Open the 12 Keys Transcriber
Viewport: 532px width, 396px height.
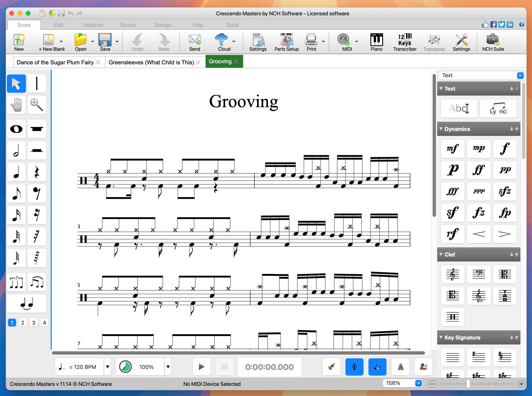click(405, 42)
